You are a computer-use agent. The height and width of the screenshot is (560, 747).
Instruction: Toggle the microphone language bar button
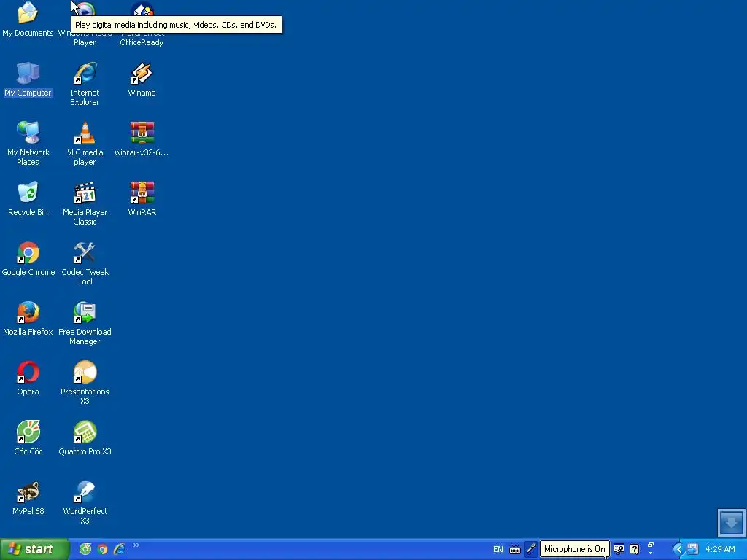tap(531, 549)
